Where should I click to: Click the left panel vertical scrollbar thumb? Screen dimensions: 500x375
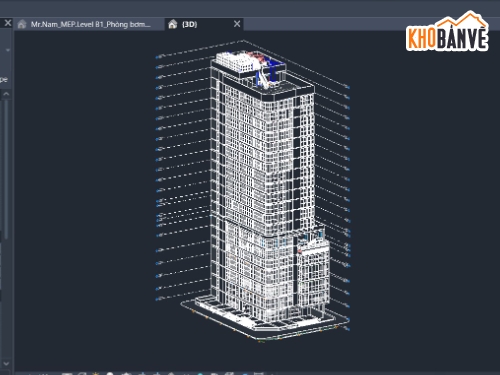pos(6,168)
